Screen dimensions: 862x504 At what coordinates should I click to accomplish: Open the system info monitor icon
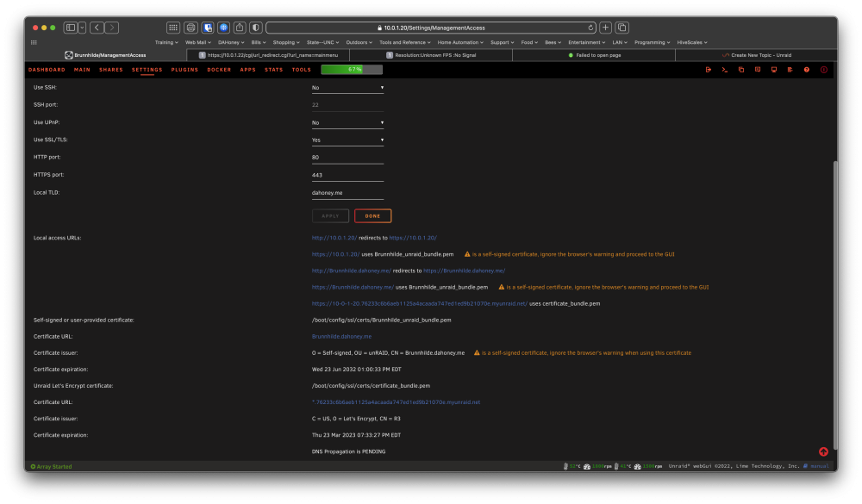(x=774, y=70)
